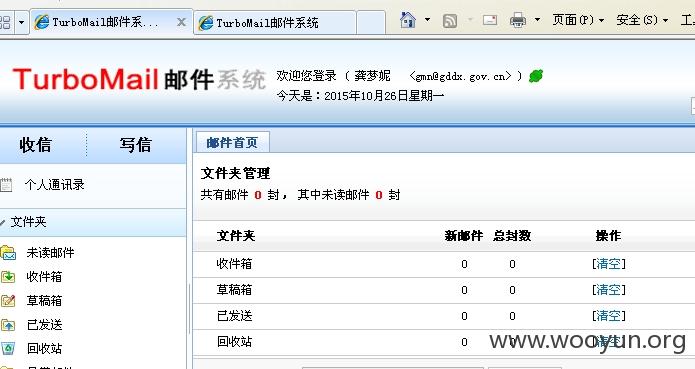Open 草稿箱 in folder management table
The width and height of the screenshot is (695, 369).
coord(234,290)
